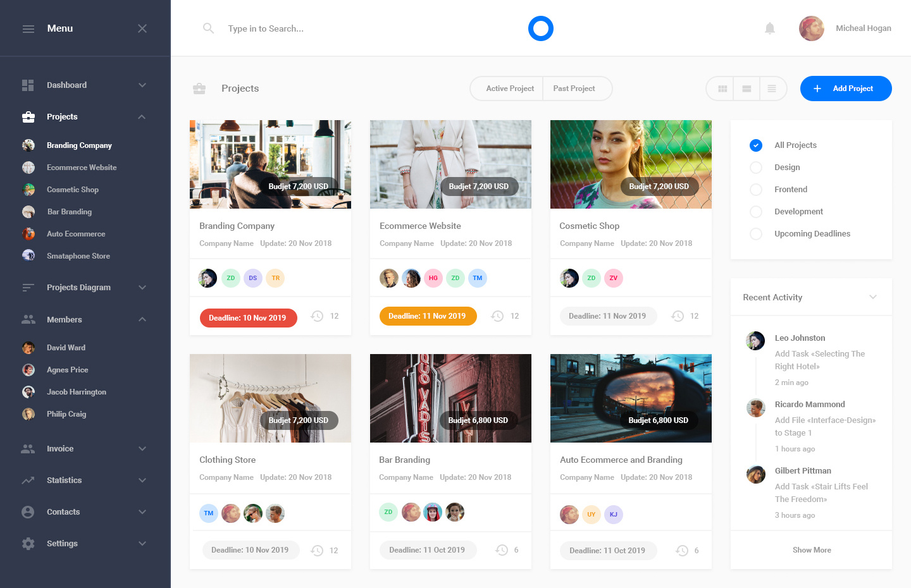The width and height of the screenshot is (911, 588).
Task: Click the Settings gear in the sidebar
Action: click(x=28, y=543)
